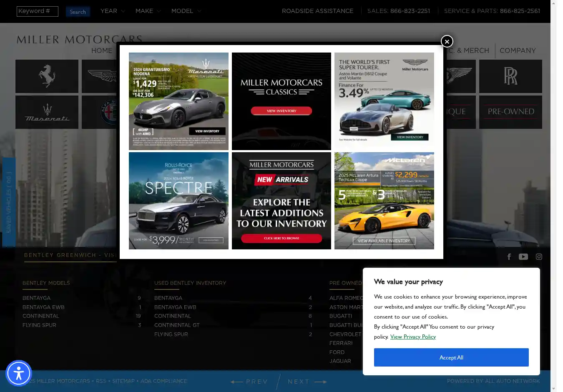The image size is (563, 392).
Task: Open the MODEL dropdown
Action: point(186,11)
